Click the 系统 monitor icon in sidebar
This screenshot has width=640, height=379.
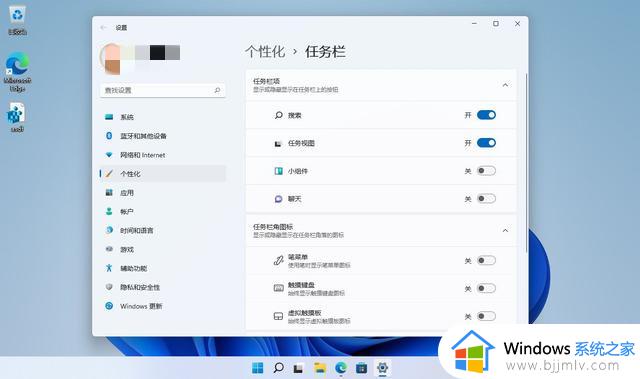pos(109,117)
